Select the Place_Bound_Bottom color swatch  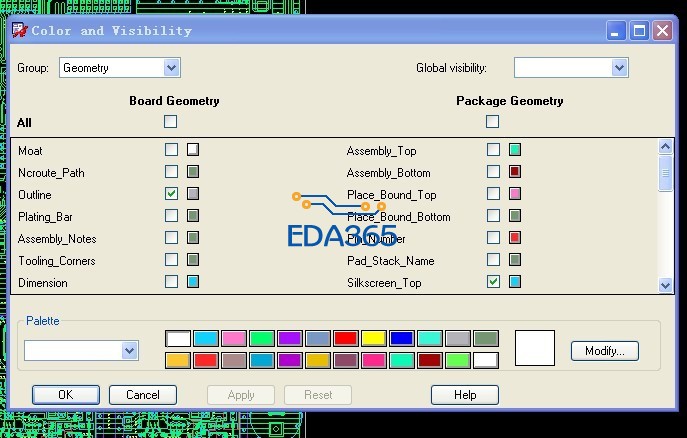click(x=515, y=215)
